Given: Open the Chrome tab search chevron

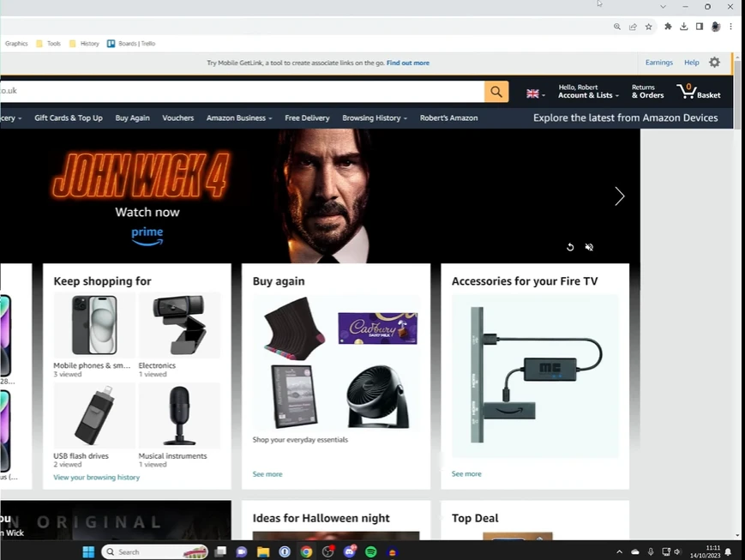Looking at the screenshot, I should tap(663, 7).
